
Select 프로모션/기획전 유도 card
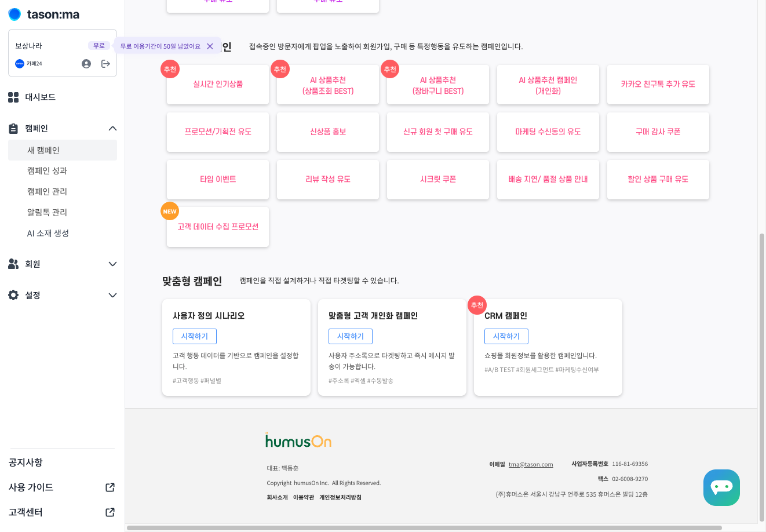pos(218,132)
